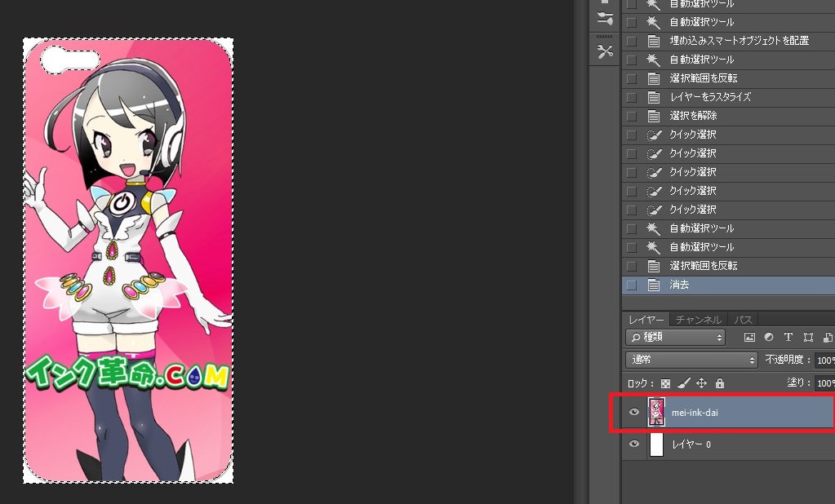
Task: Open the Brush Presets panel icon
Action: (x=605, y=18)
